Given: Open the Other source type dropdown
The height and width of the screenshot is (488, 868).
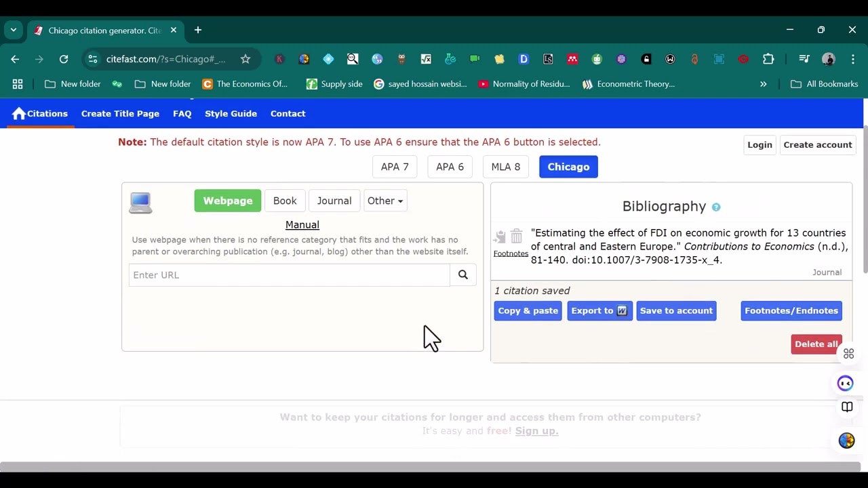Looking at the screenshot, I should (x=385, y=201).
